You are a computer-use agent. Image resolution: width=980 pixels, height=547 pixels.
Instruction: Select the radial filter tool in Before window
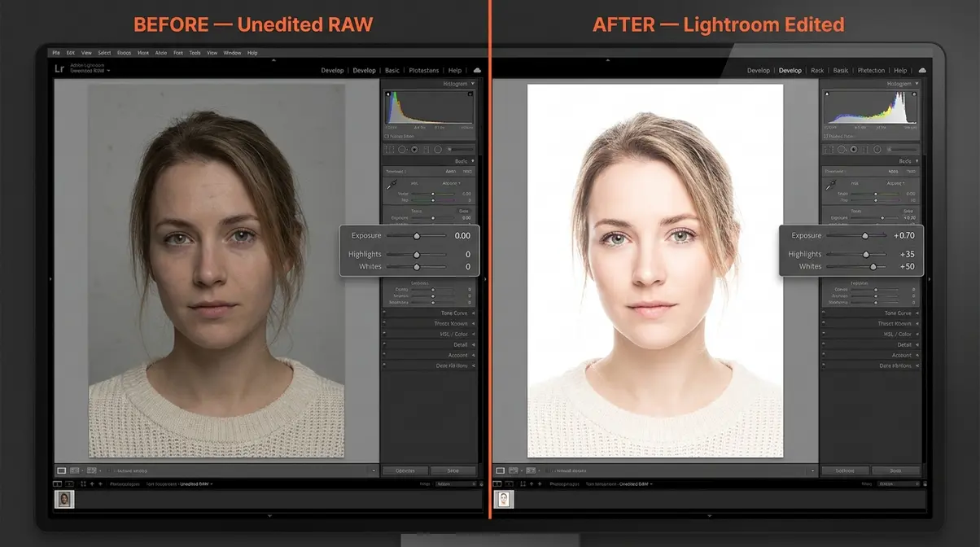pos(438,150)
